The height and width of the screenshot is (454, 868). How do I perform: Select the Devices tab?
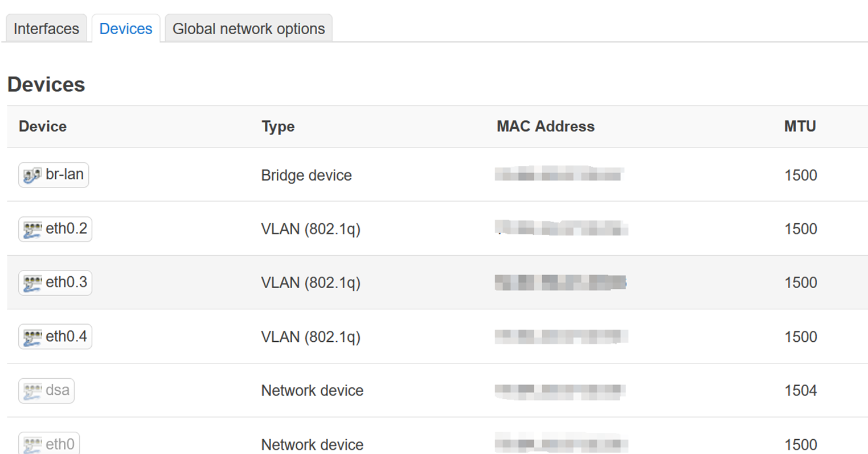pos(126,28)
